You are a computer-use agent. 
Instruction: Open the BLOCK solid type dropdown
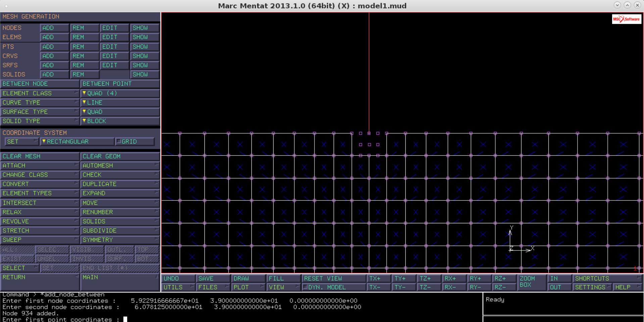click(120, 121)
